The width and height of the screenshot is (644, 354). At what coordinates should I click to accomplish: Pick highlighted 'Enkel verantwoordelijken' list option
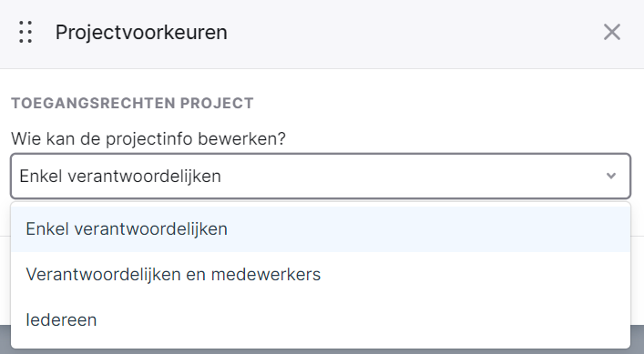tap(321, 229)
